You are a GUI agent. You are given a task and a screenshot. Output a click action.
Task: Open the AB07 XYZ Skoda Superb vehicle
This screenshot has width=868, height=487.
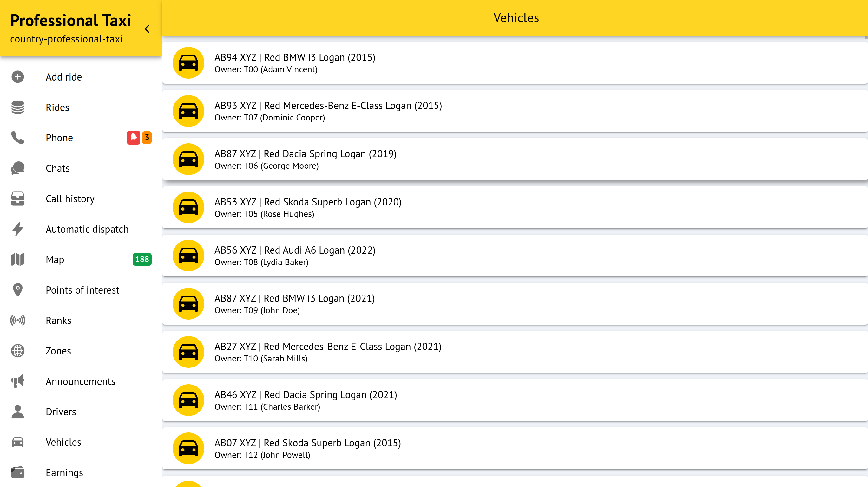(307, 448)
